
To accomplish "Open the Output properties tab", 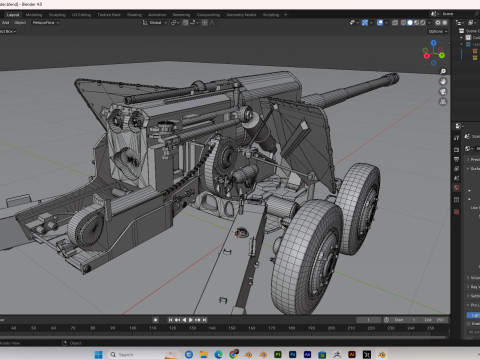I will (x=457, y=159).
